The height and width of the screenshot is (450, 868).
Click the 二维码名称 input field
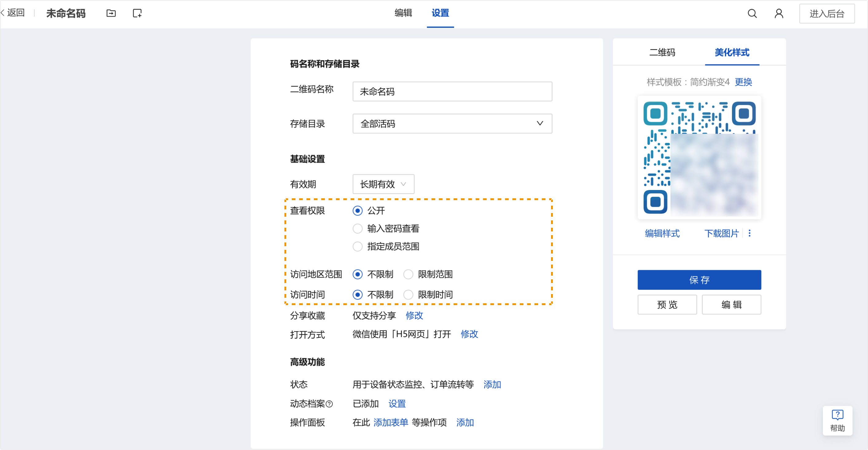coord(452,91)
